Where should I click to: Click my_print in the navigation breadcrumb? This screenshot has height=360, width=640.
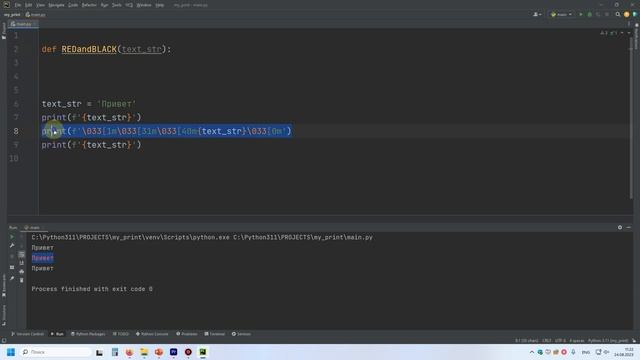12,14
